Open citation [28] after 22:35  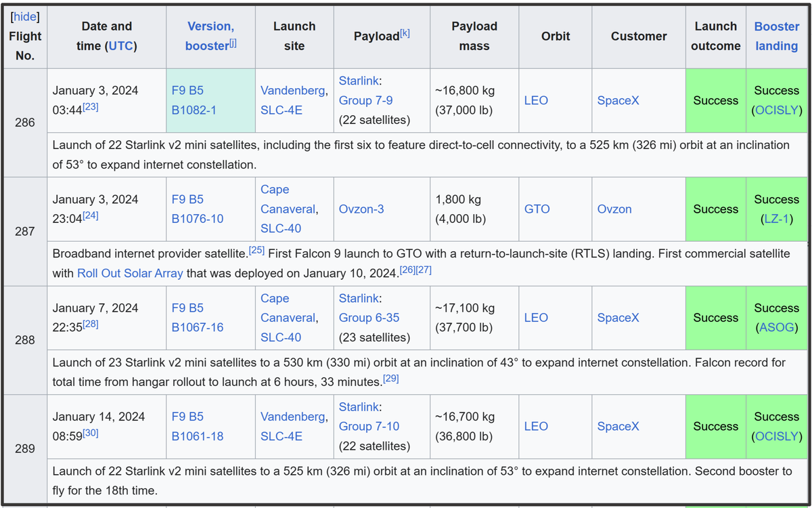pyautogui.click(x=91, y=324)
